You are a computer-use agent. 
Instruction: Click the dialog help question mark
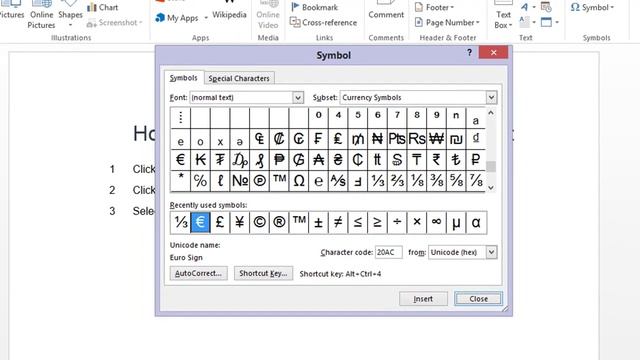coord(469,52)
